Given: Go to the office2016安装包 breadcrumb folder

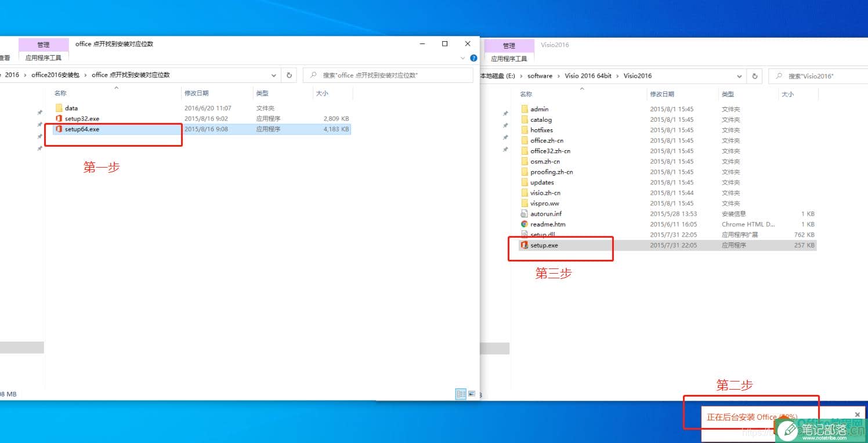Looking at the screenshot, I should pyautogui.click(x=55, y=75).
